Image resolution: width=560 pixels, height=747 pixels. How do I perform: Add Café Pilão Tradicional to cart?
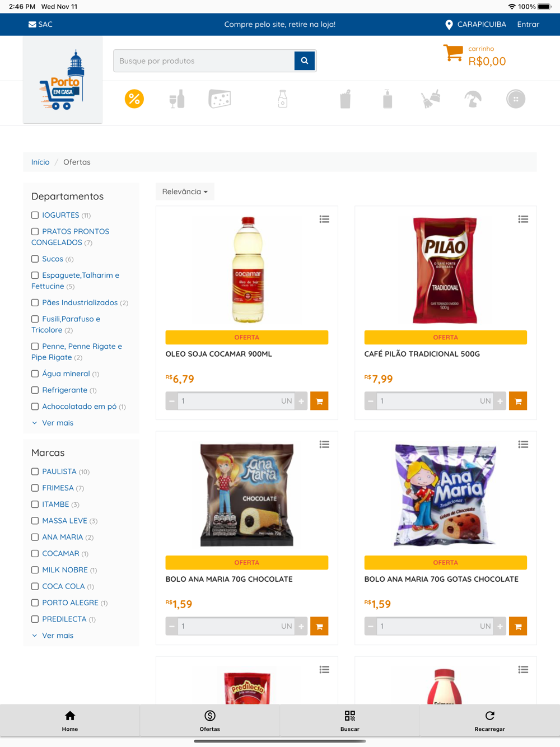[x=518, y=401]
